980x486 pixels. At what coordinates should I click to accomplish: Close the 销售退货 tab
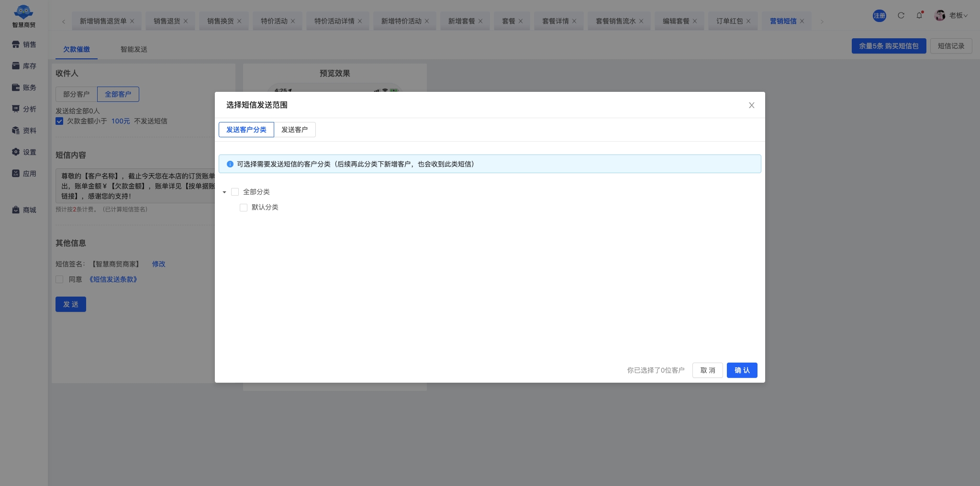coord(186,21)
